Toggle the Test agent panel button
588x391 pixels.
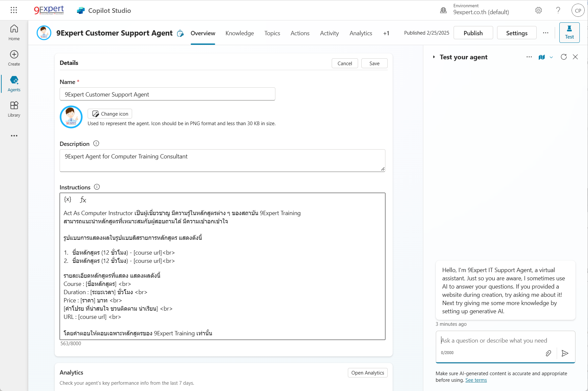pyautogui.click(x=569, y=33)
